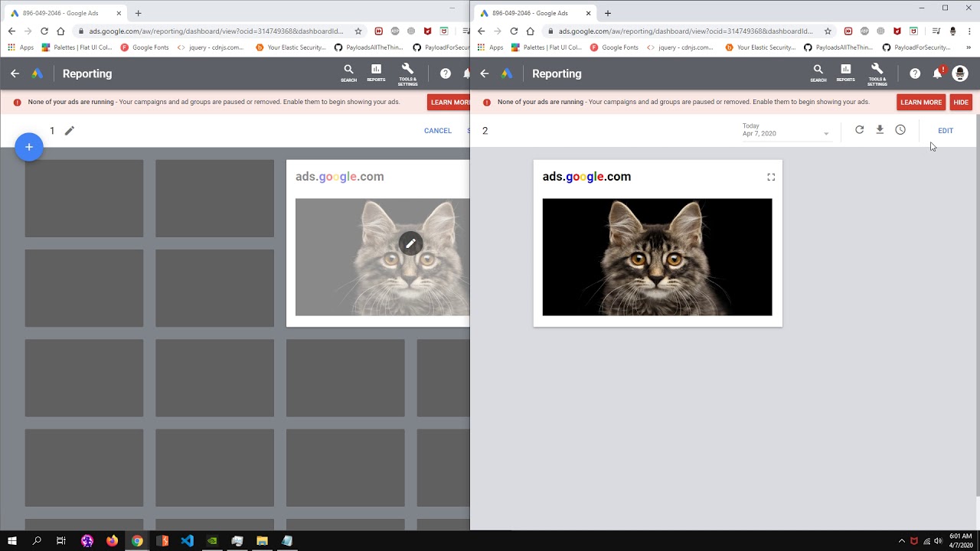Open File Explorer from taskbar
The width and height of the screenshot is (980, 551).
click(x=262, y=541)
